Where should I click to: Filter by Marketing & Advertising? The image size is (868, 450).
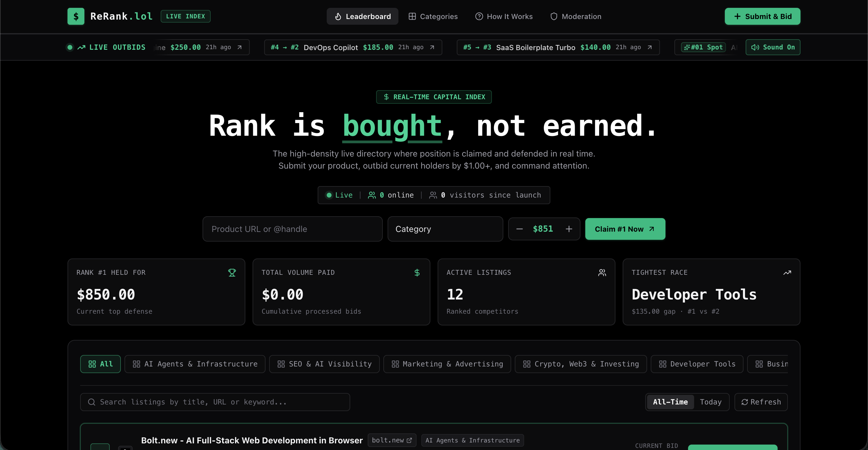click(x=447, y=364)
